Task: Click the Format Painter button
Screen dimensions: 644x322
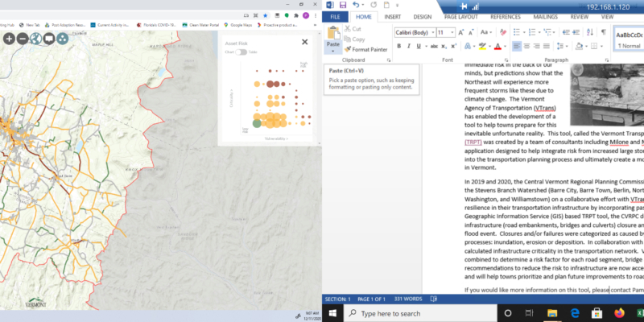Action: [x=366, y=49]
